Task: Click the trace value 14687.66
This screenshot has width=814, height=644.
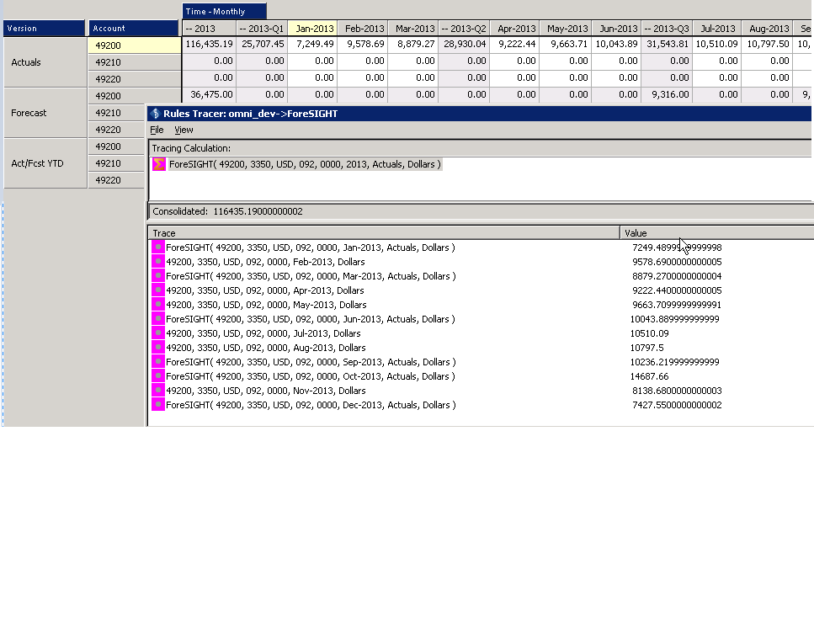Action: click(650, 376)
